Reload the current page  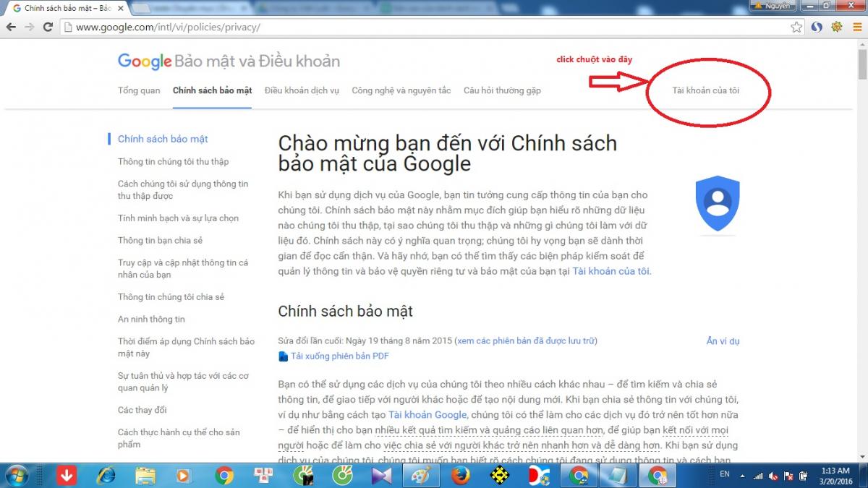tap(48, 26)
